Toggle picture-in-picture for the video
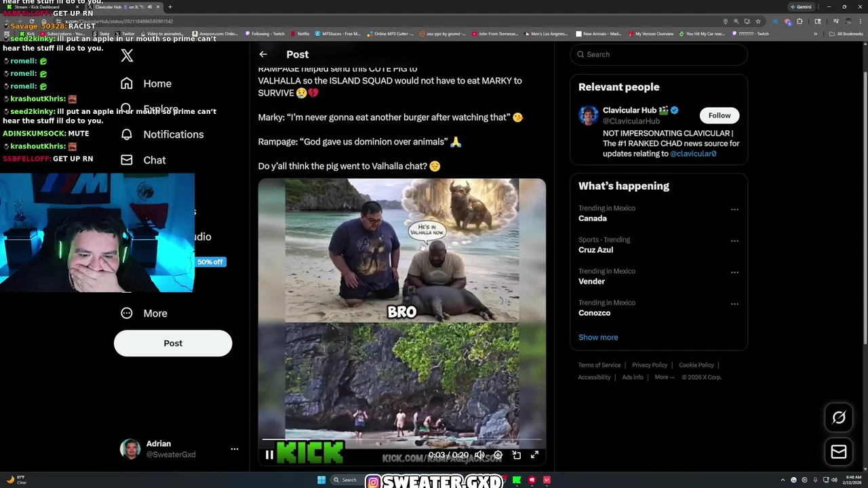The image size is (868, 488). pyautogui.click(x=516, y=455)
